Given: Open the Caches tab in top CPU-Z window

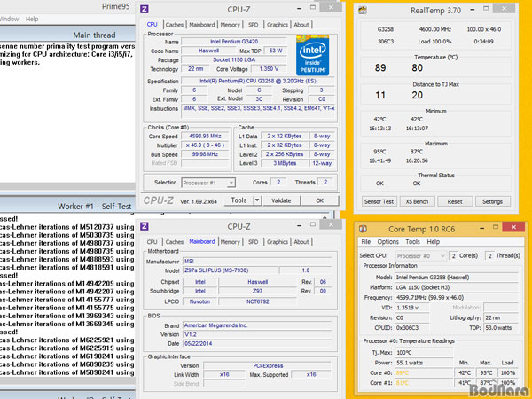Looking at the screenshot, I should [175, 25].
